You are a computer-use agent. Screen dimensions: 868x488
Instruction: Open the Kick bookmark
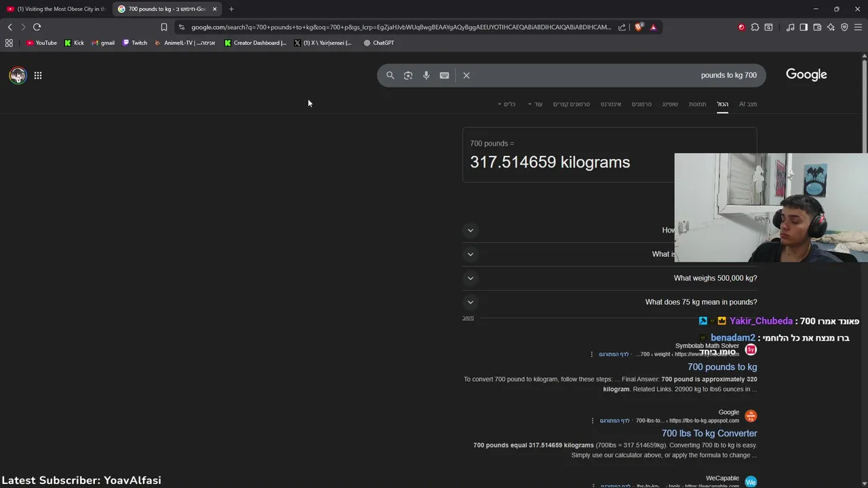(x=74, y=43)
